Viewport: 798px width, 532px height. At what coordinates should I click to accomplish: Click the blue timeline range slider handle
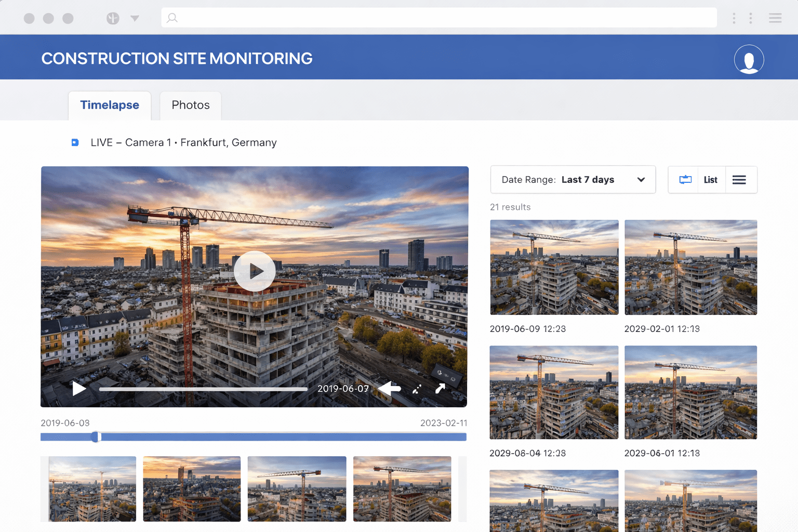96,437
